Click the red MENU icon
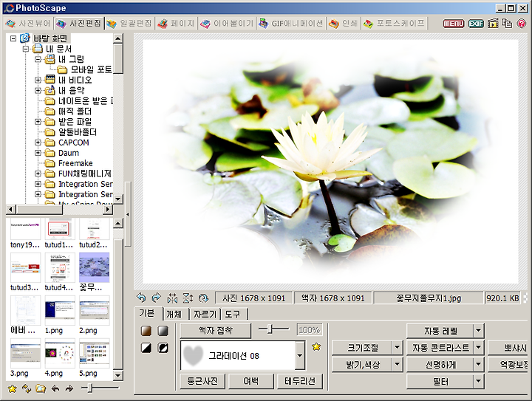This screenshot has height=401, width=532. [453, 24]
